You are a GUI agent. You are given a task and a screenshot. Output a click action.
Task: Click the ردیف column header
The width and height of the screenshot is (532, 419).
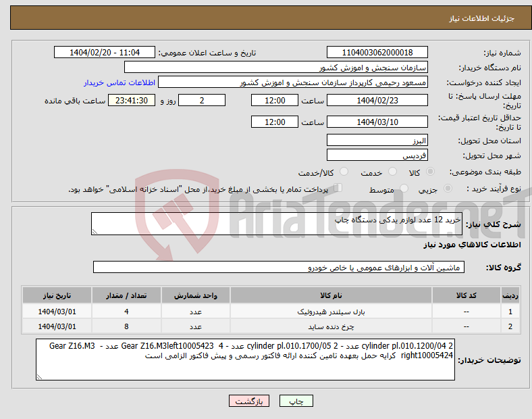click(510, 295)
